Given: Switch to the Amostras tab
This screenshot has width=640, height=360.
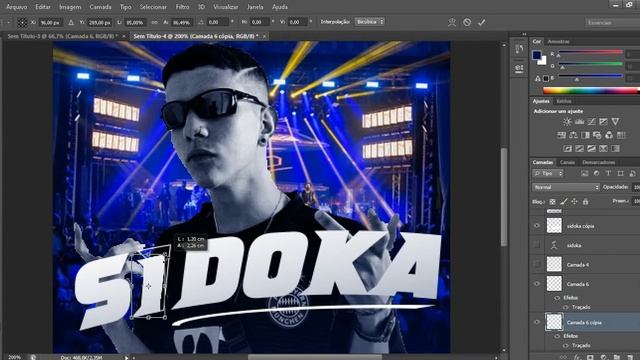Looking at the screenshot, I should (558, 42).
